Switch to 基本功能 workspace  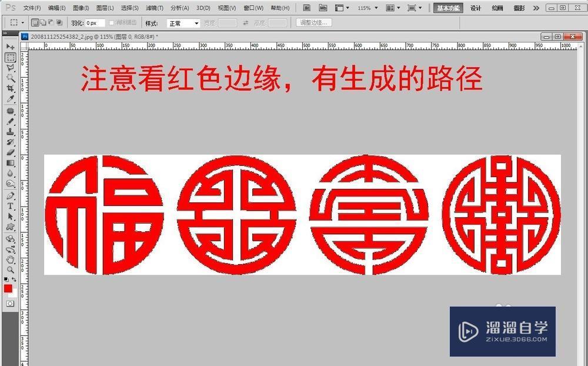pos(448,8)
